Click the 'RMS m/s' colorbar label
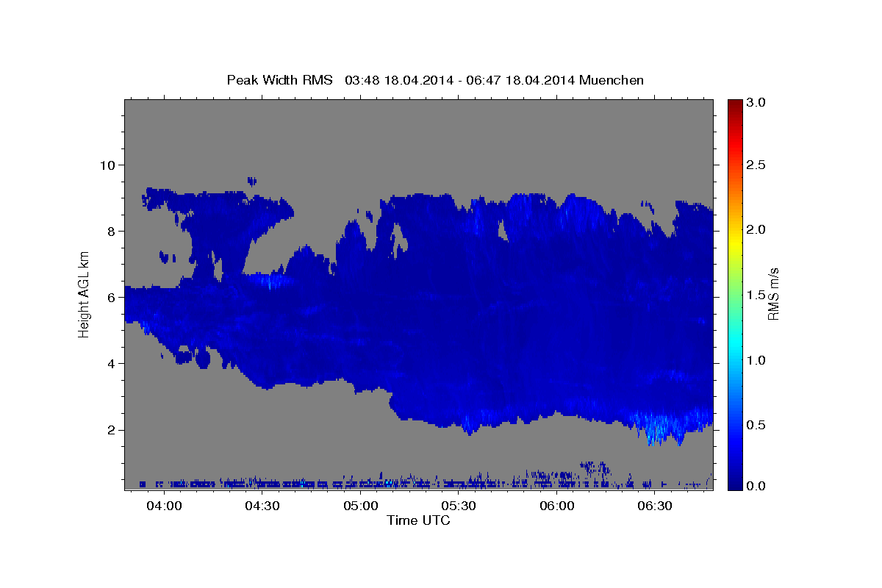Viewport: 882px width, 588px height. pyautogui.click(x=773, y=294)
